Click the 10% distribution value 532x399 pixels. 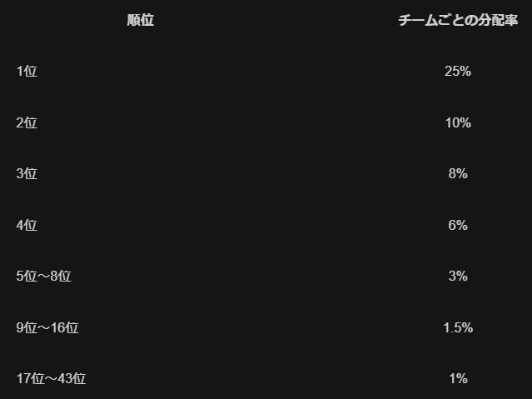458,123
